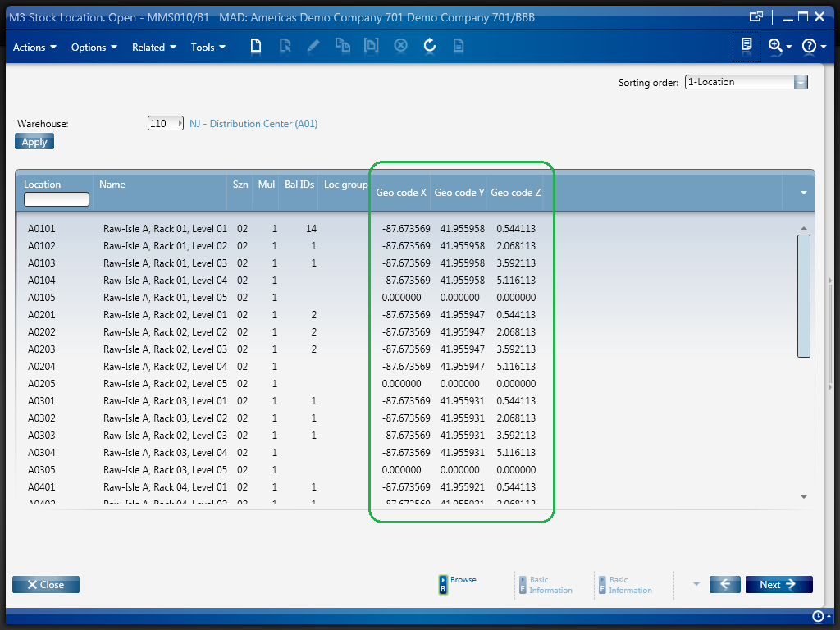This screenshot has width=840, height=630.
Task: Click the Browse panel B icon
Action: [x=443, y=584]
